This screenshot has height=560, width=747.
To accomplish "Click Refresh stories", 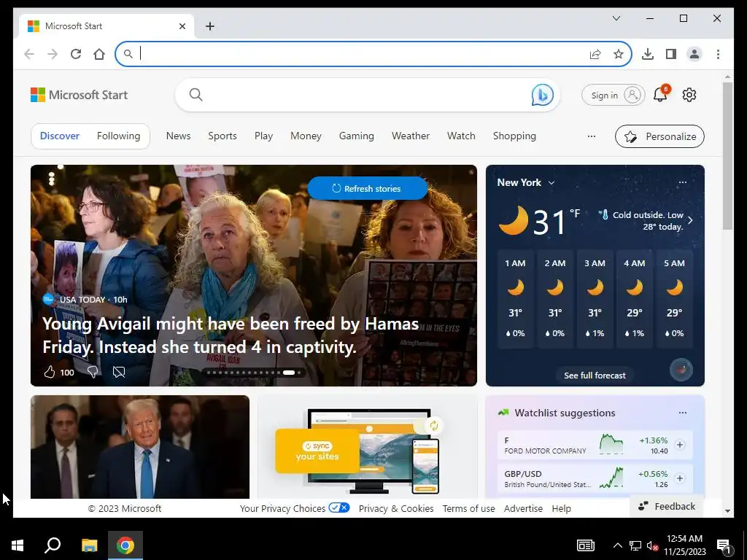I will click(x=368, y=189).
